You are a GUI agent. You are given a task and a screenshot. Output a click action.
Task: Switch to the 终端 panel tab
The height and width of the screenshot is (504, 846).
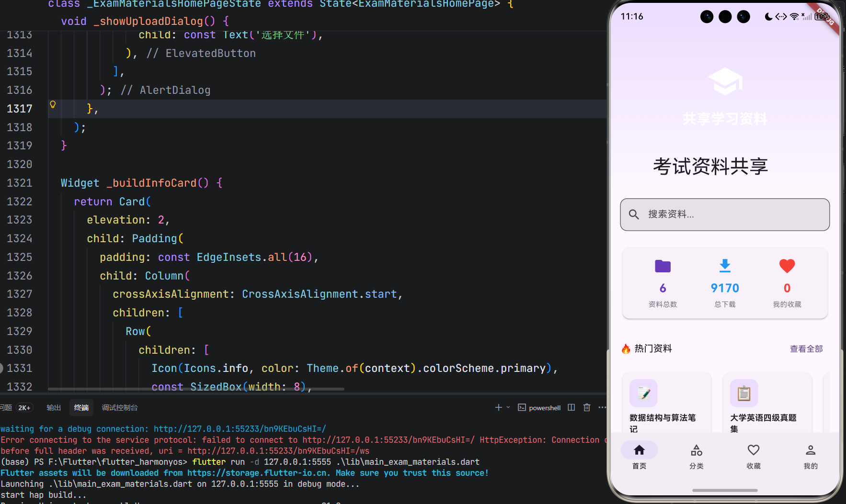(81, 408)
